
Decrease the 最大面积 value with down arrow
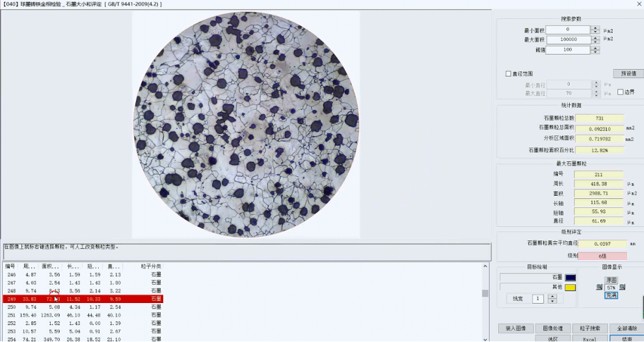(595, 42)
